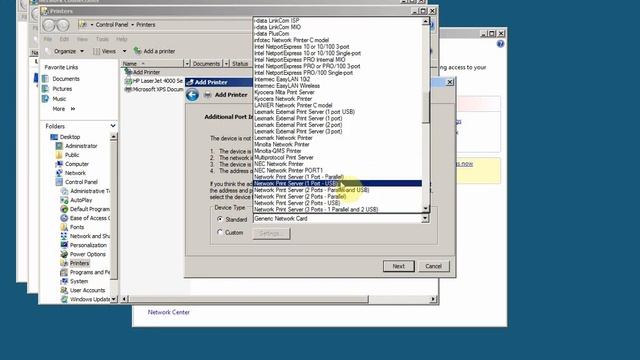This screenshot has width=640, height=360.
Task: Click the Public folder icon in tree
Action: pyautogui.click(x=59, y=155)
